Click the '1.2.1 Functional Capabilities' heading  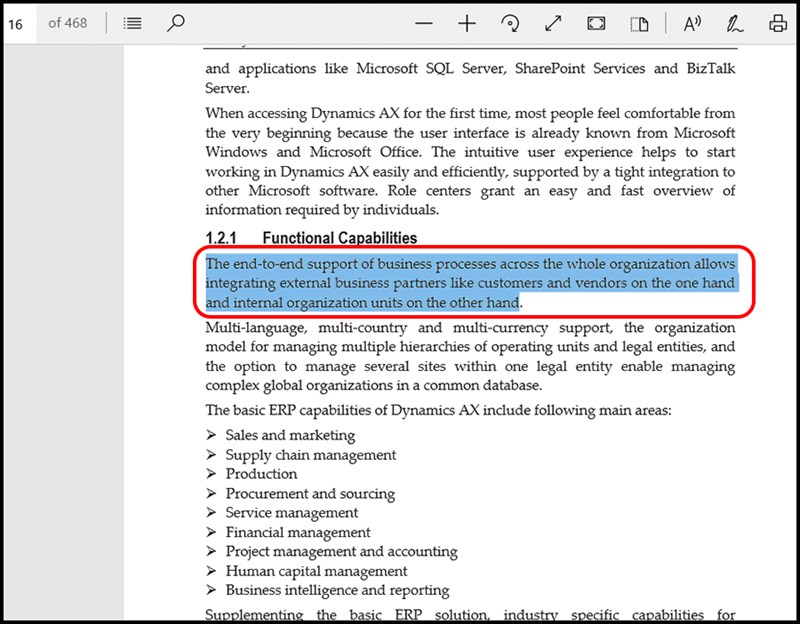pyautogui.click(x=311, y=238)
